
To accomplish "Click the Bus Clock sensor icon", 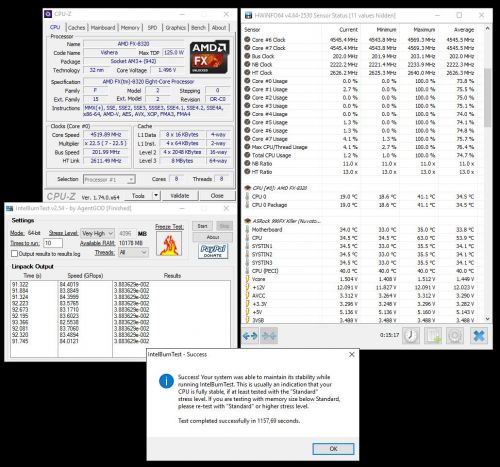I will [x=247, y=56].
